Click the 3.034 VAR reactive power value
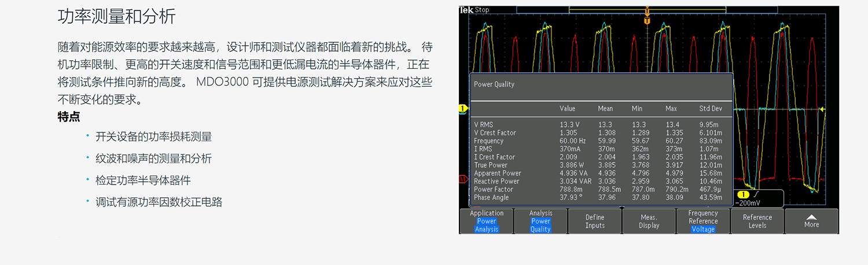The height and width of the screenshot is (265, 868). 575,182
